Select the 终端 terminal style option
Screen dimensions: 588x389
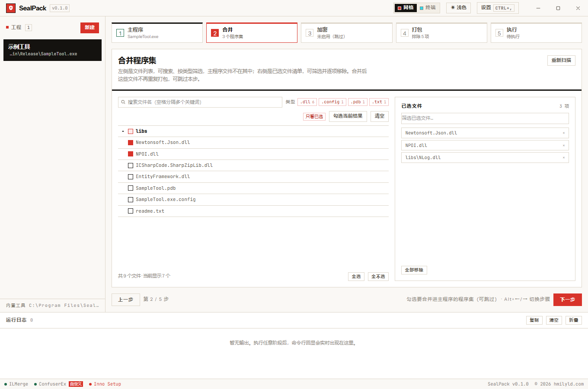click(428, 8)
